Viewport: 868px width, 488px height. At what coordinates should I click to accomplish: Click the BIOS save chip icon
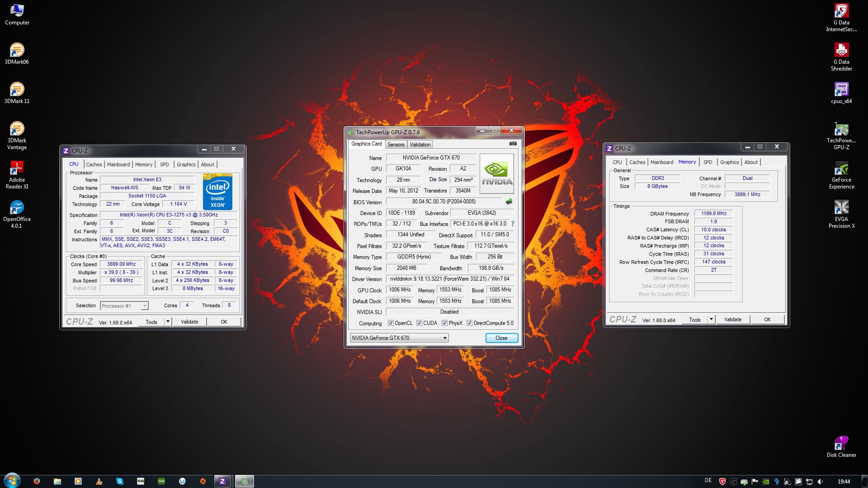[509, 202]
